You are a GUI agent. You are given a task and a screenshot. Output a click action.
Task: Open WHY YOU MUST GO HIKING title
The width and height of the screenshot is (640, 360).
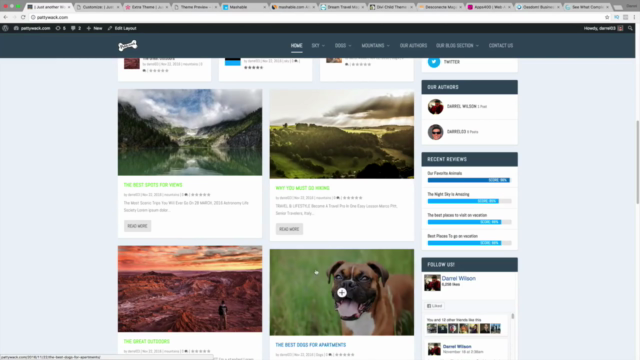pos(302,188)
